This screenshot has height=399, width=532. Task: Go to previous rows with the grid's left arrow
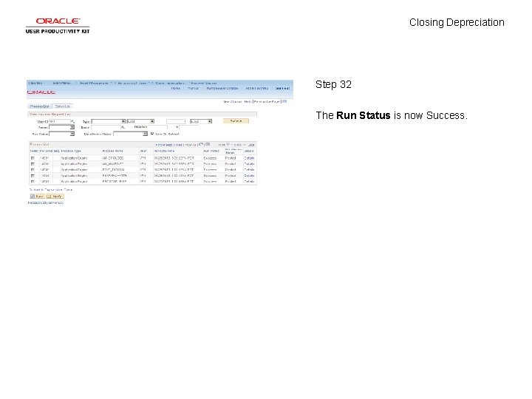228,145
